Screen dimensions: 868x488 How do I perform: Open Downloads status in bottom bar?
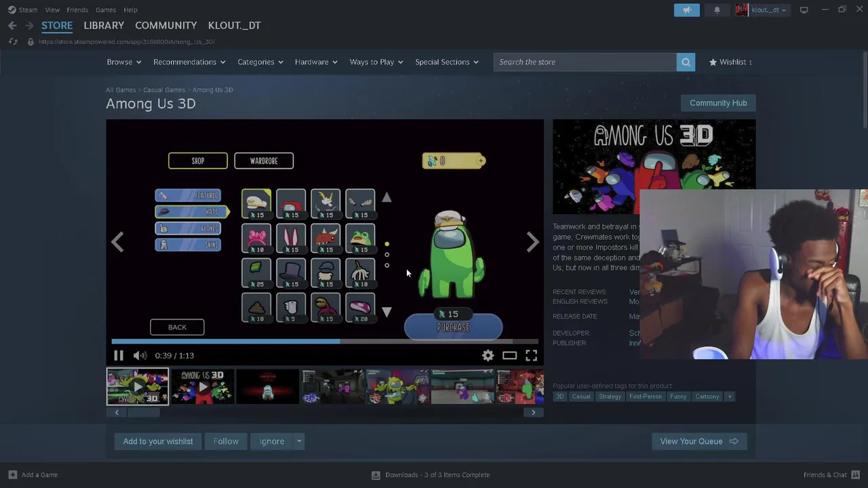click(431, 474)
